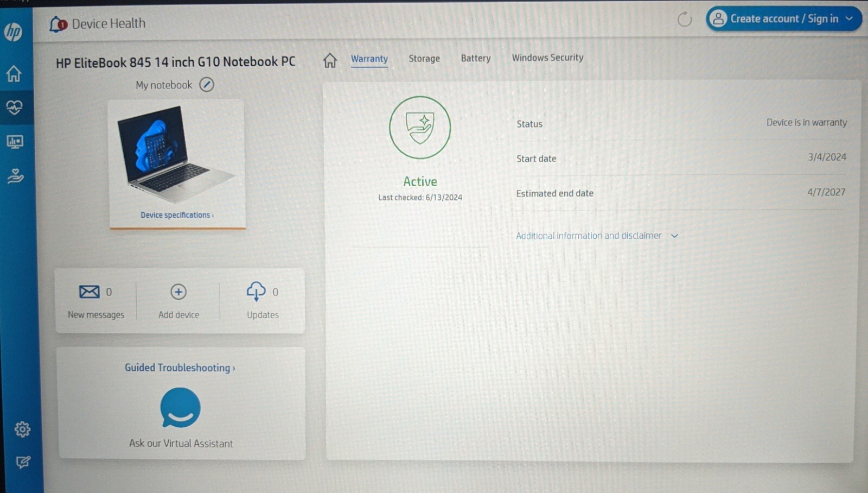Screen dimensions: 868x493
Task: Open the Home sidebar icon
Action: (x=14, y=73)
